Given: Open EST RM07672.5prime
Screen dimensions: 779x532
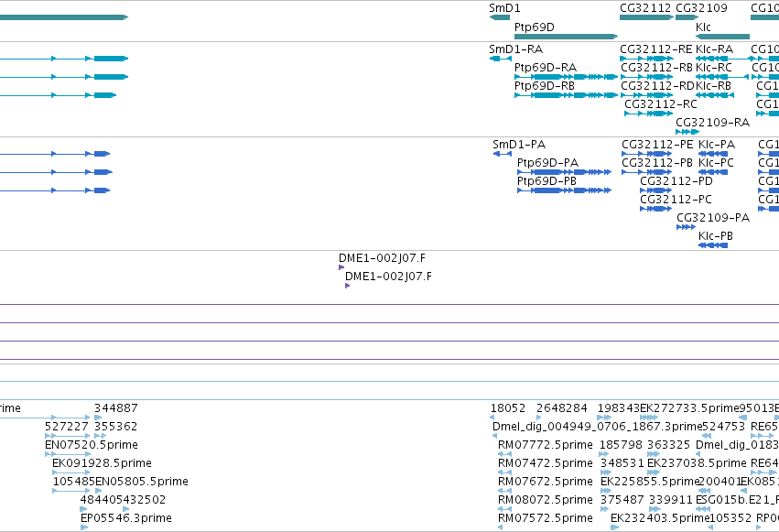Looking at the screenshot, I should click(504, 491).
